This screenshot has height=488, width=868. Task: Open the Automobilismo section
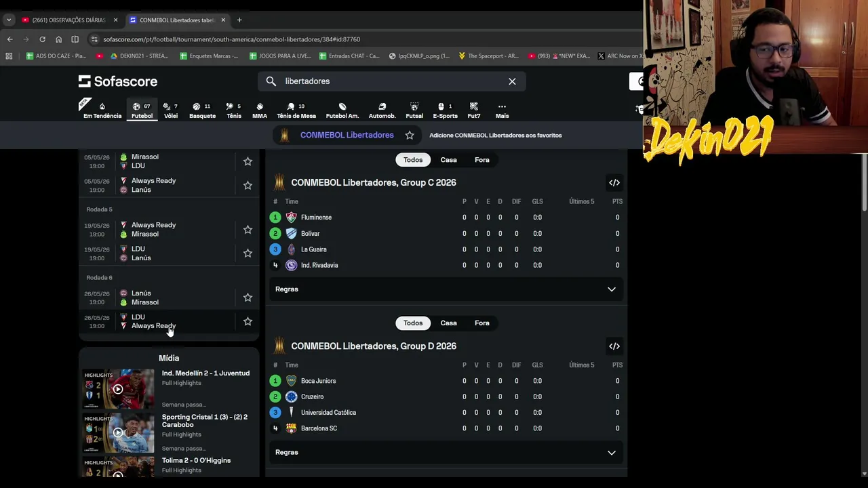click(382, 110)
